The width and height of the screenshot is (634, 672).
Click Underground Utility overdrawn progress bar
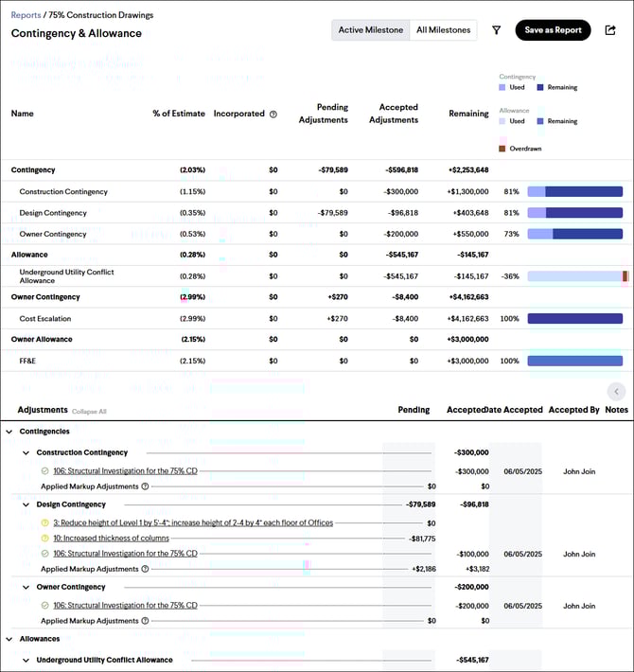pos(578,276)
